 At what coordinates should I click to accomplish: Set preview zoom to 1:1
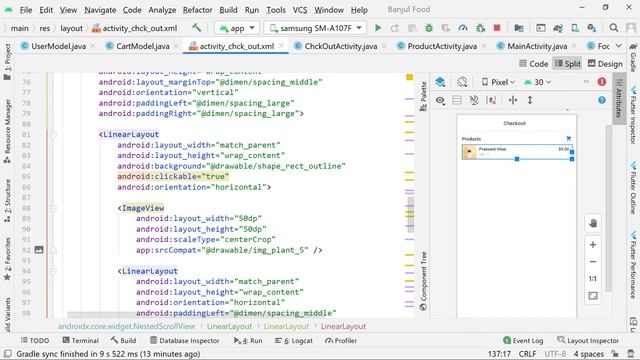(593, 279)
